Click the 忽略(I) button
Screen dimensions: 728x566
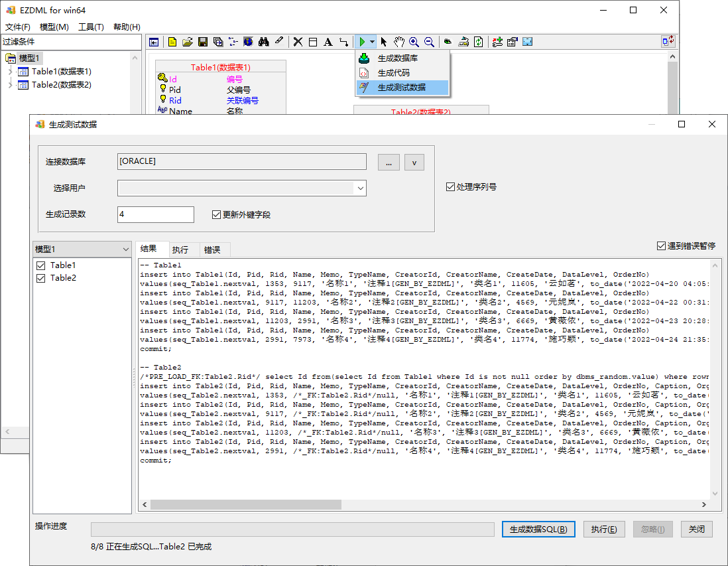pyautogui.click(x=653, y=530)
